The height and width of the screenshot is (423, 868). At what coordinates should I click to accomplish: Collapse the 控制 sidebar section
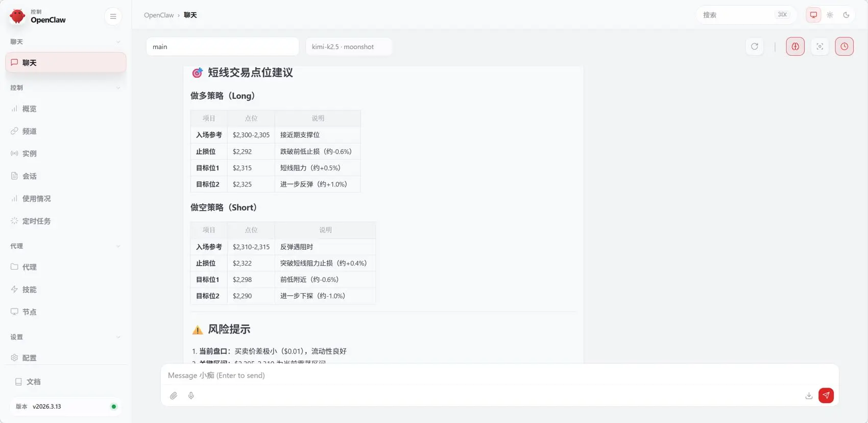click(x=66, y=88)
